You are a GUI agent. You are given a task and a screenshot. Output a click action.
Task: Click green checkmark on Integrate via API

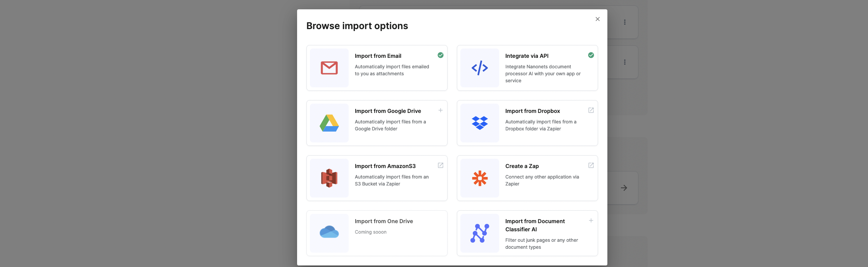point(591,55)
